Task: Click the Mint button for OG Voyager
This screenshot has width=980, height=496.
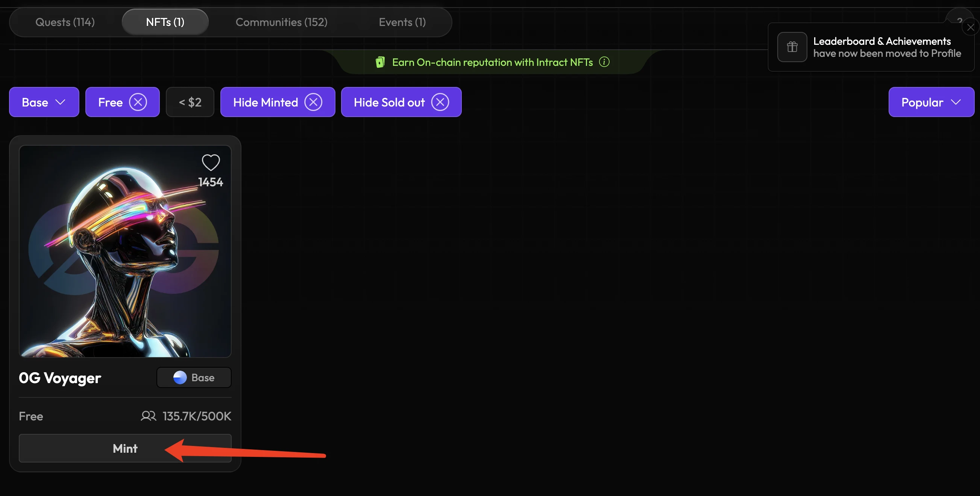Action: point(125,448)
